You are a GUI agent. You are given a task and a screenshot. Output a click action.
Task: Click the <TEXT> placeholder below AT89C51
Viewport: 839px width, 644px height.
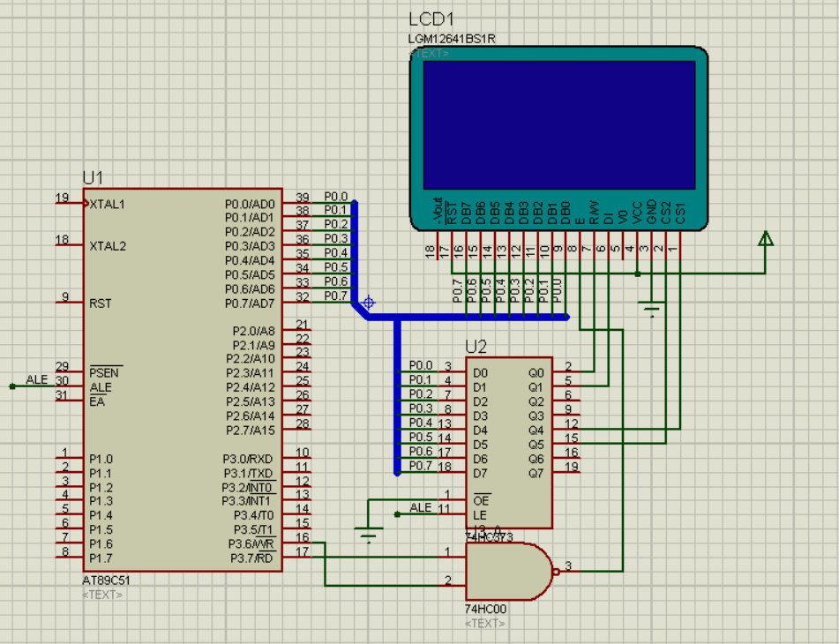click(x=102, y=595)
